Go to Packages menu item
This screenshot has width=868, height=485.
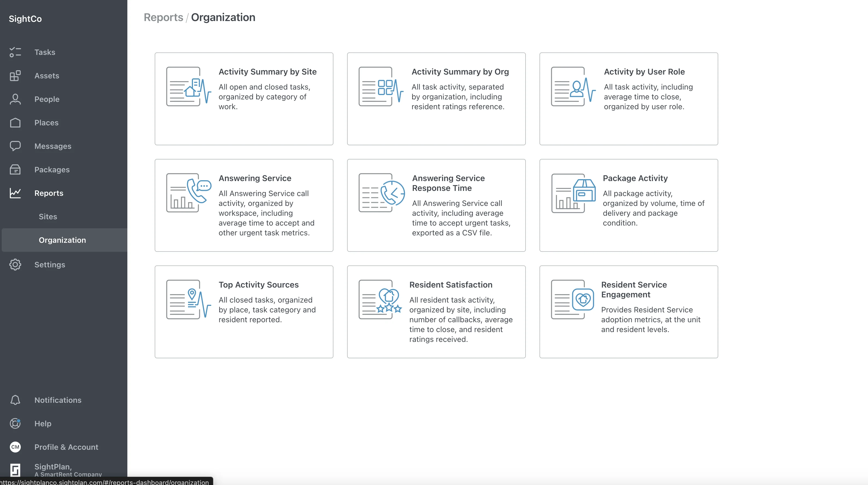(x=52, y=170)
